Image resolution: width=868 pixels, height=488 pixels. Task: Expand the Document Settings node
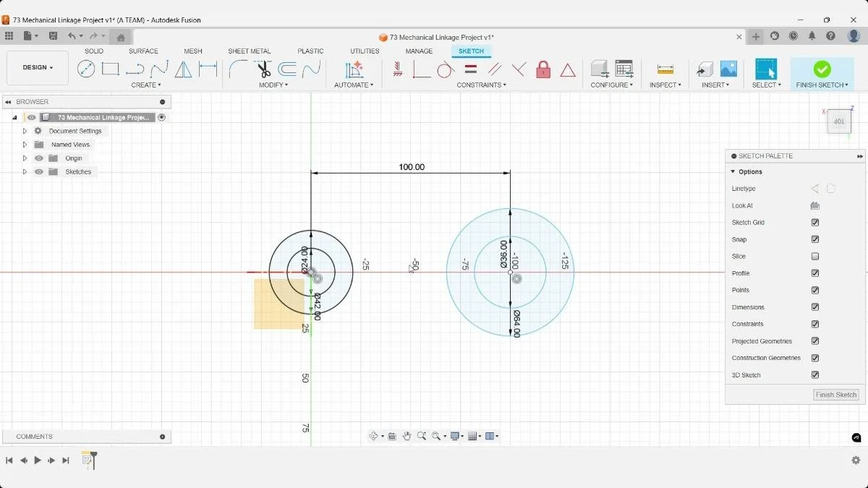tap(25, 131)
